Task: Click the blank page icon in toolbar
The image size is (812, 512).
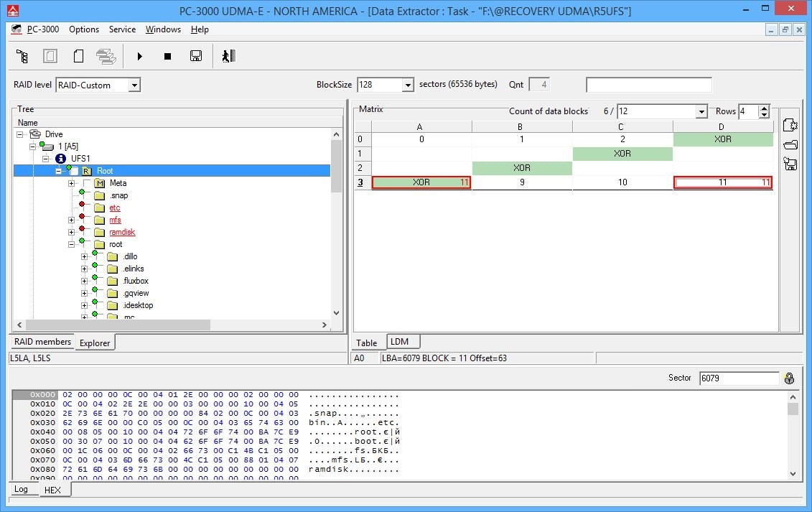Action: tap(79, 56)
